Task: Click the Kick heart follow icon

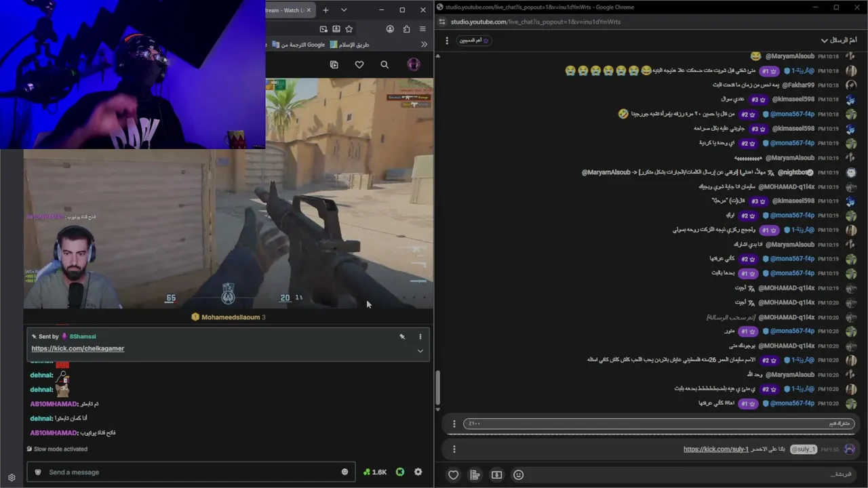Action: tap(359, 64)
